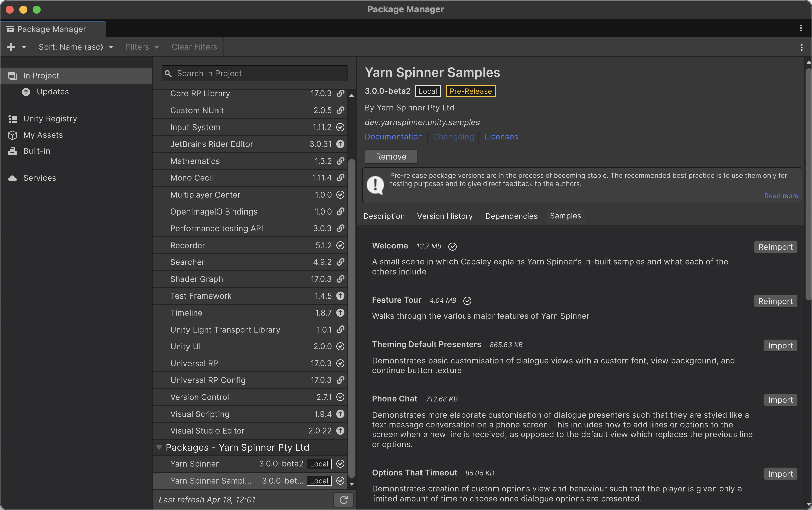
Task: Import the Phone Chat sample
Action: point(780,400)
